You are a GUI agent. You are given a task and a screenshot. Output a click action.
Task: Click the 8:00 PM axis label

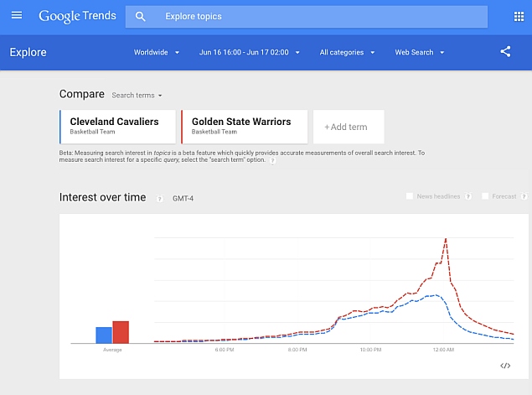(x=297, y=350)
